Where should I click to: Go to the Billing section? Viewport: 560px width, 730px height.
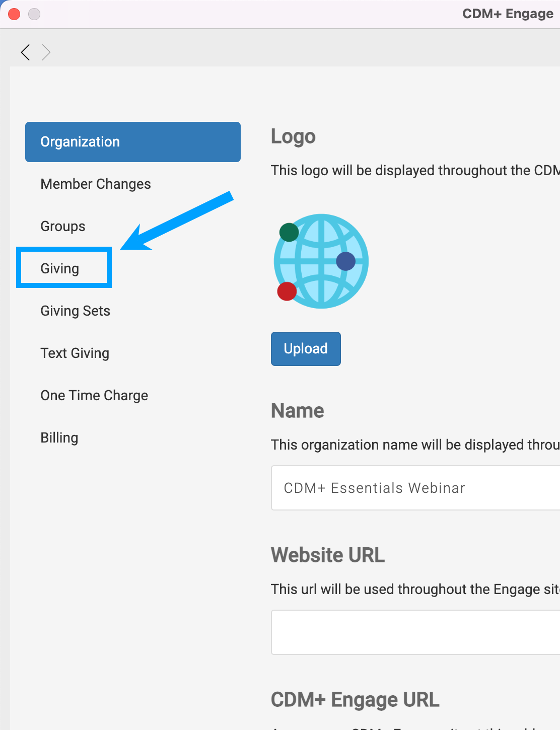(x=59, y=438)
